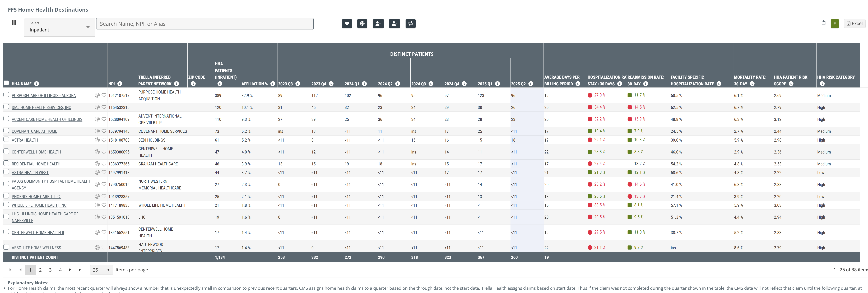Image resolution: width=868 pixels, height=293 pixels.
Task: Sort by the 2025 Q2 column header
Action: pos(518,84)
